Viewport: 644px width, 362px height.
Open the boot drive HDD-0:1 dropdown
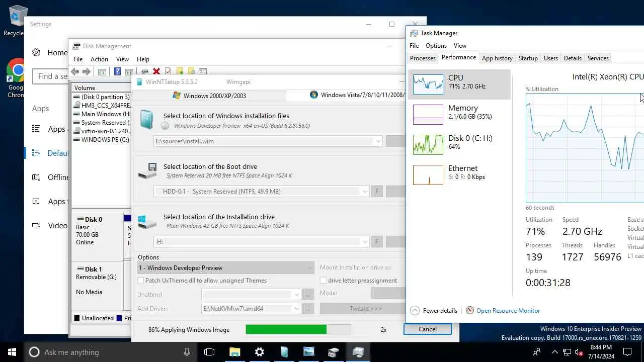pos(365,192)
